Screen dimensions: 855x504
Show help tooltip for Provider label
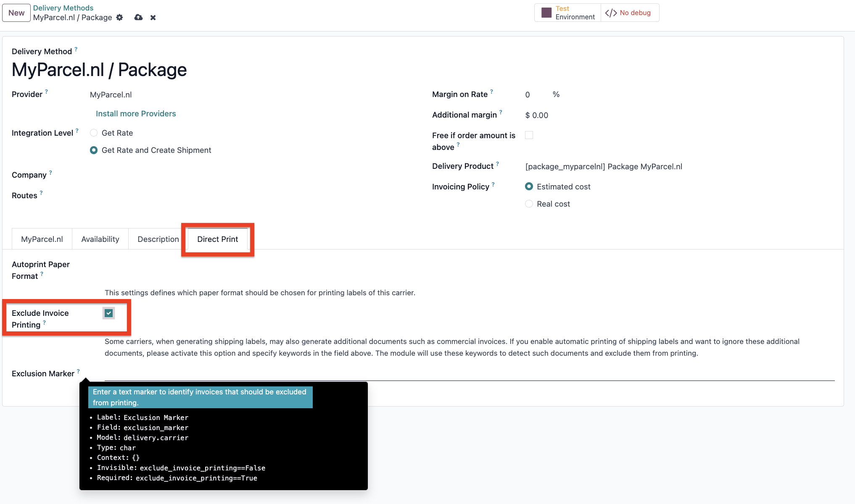pos(47,92)
